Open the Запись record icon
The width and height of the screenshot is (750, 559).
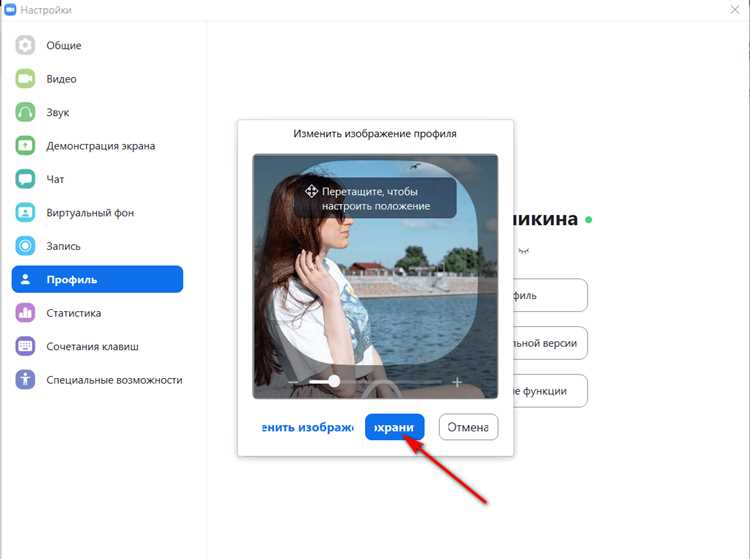25,246
